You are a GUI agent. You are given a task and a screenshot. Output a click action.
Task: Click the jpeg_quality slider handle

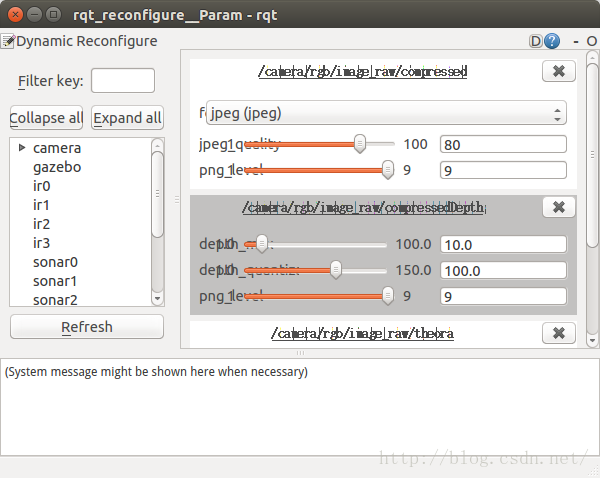(360, 144)
